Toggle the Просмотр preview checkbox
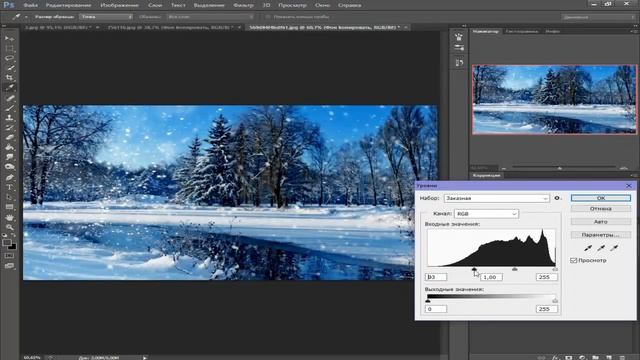Image resolution: width=640 pixels, height=360 pixels. (573, 260)
